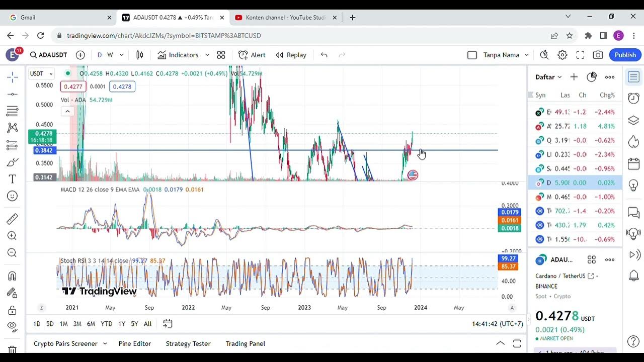Open the alerts clock icon in right sidebar
The image size is (644, 362).
coord(633,99)
